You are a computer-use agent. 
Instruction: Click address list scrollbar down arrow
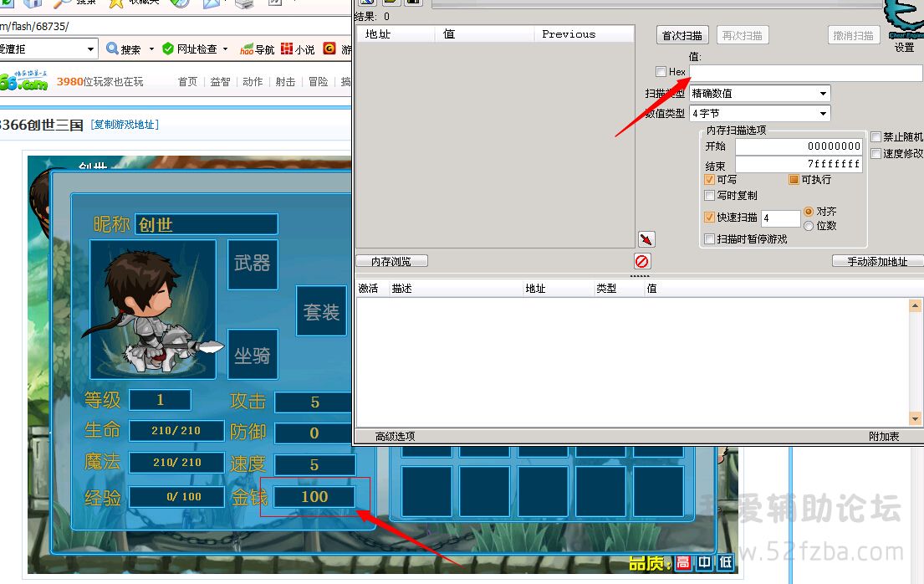tap(915, 419)
